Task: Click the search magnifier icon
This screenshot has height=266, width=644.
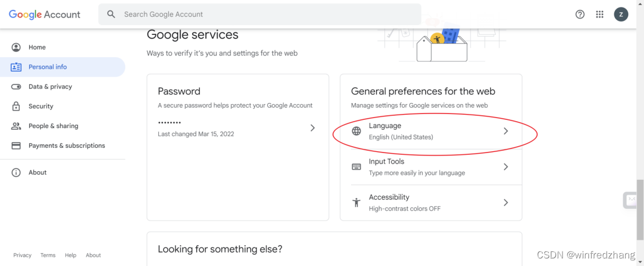Action: point(111,15)
